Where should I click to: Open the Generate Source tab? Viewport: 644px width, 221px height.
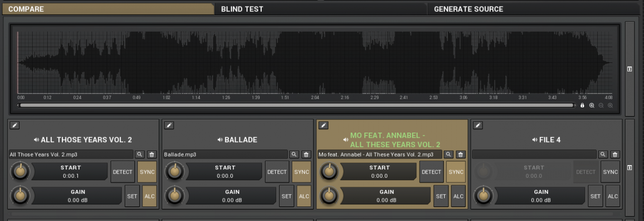[534, 9]
